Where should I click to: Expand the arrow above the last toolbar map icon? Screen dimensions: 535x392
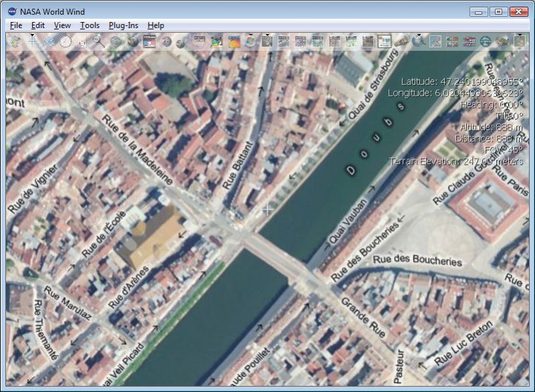coord(520,35)
